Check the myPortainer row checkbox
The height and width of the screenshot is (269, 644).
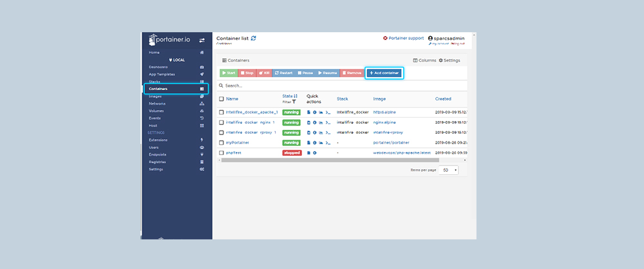[222, 143]
